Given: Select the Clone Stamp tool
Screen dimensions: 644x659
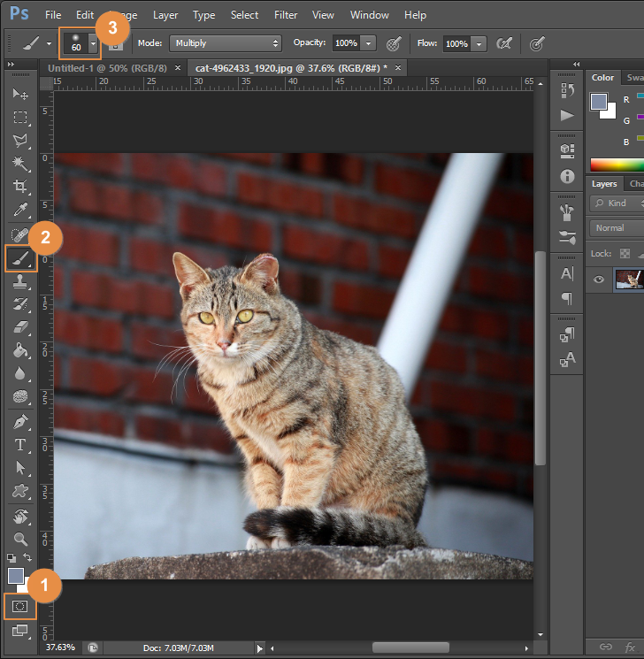Looking at the screenshot, I should tap(19, 281).
